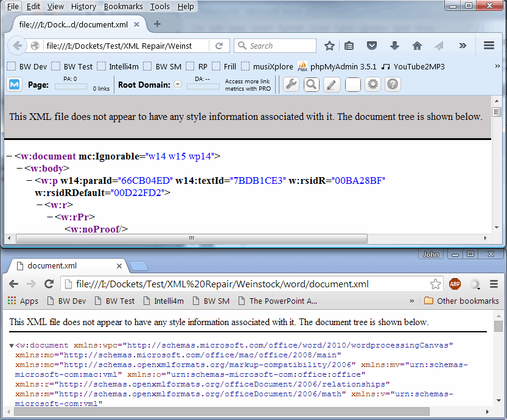Image resolution: width=507 pixels, height=420 pixels.
Task: Click the Chrome back arrow
Action: (13, 284)
